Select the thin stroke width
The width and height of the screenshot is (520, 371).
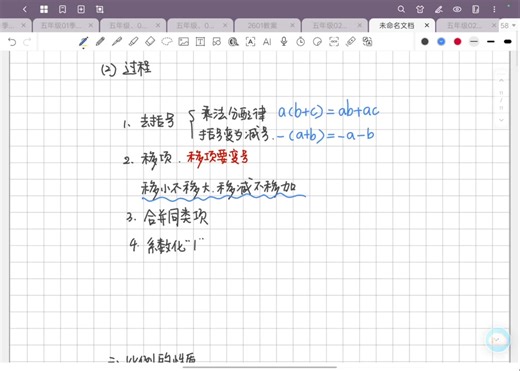(x=474, y=42)
